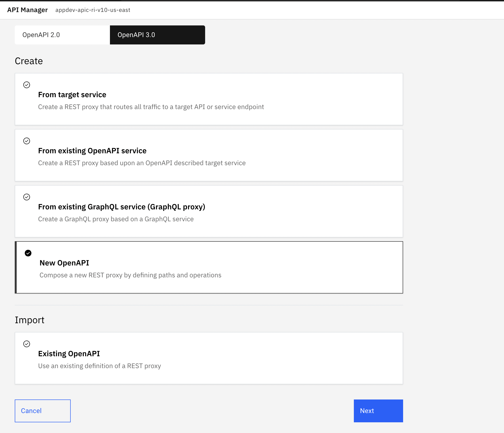Image resolution: width=504 pixels, height=433 pixels.
Task: Select the From existing OpenAPI service card
Action: point(209,155)
